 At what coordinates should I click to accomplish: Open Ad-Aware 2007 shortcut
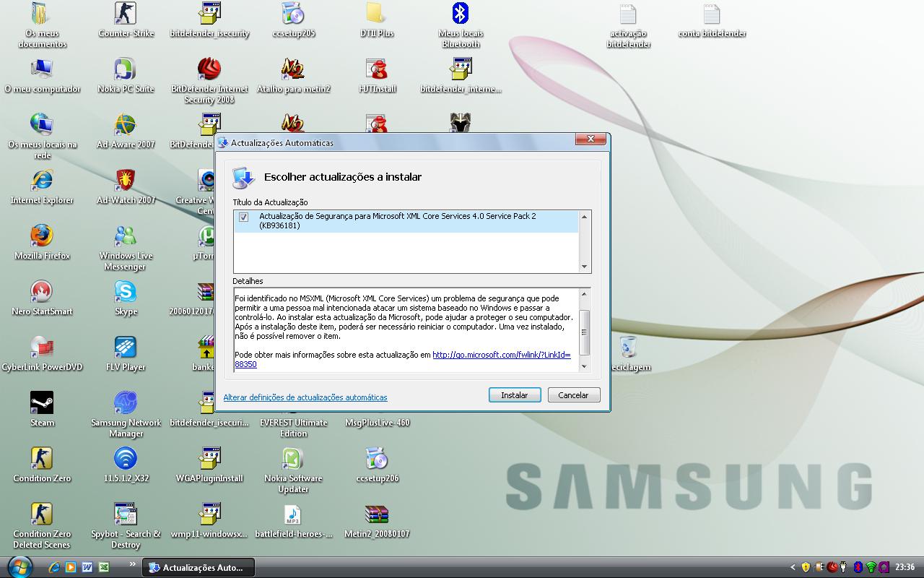pos(126,131)
